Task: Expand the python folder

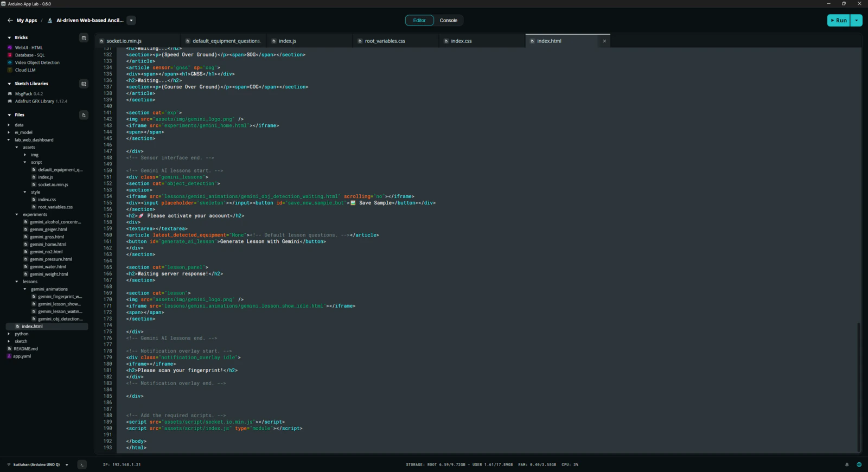Action: tap(9, 334)
